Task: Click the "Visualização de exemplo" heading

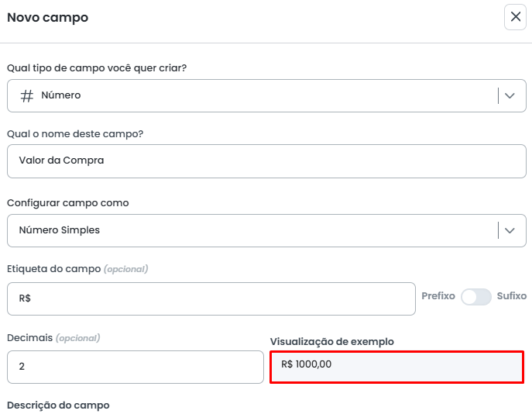Action: click(x=331, y=341)
